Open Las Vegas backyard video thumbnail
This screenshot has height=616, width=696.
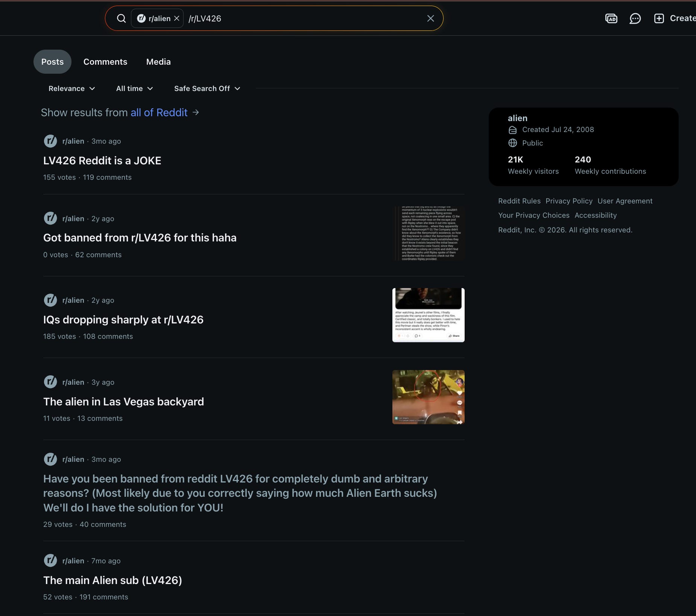tap(429, 397)
